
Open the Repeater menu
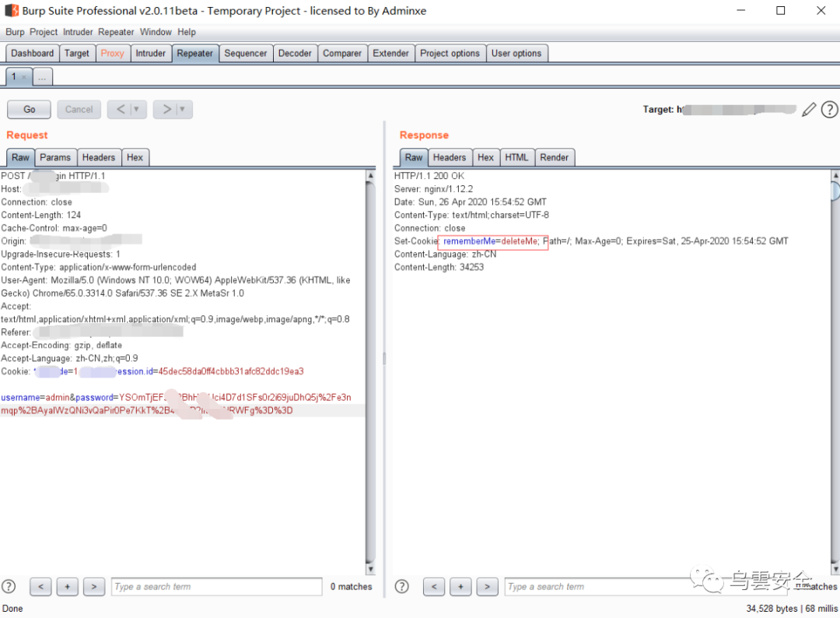click(x=116, y=32)
